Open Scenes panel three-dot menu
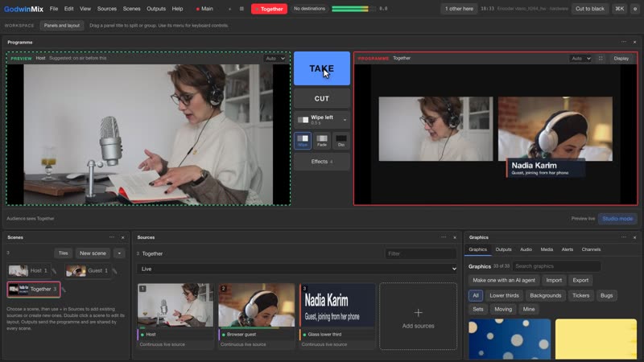The width and height of the screenshot is (644, 362). [x=112, y=237]
